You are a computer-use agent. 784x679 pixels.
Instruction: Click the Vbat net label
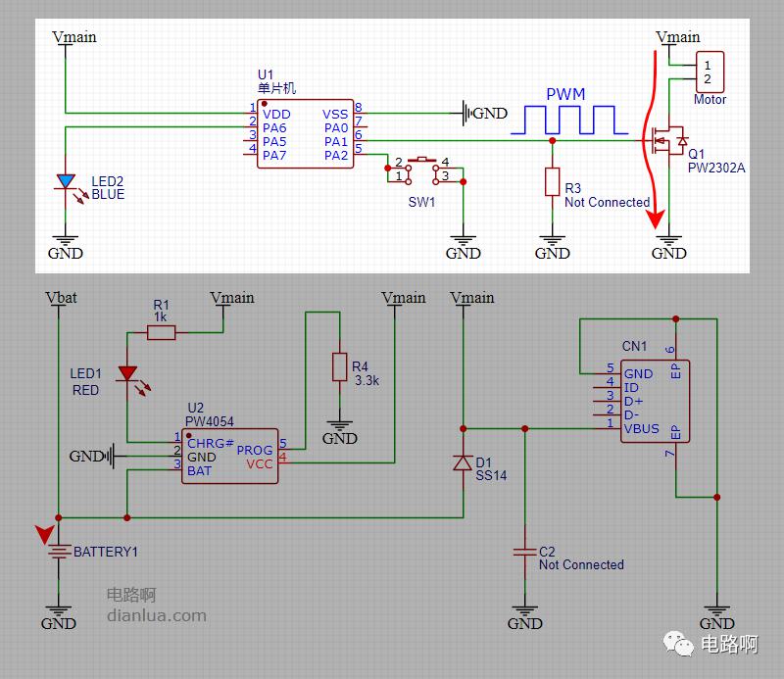click(x=61, y=297)
